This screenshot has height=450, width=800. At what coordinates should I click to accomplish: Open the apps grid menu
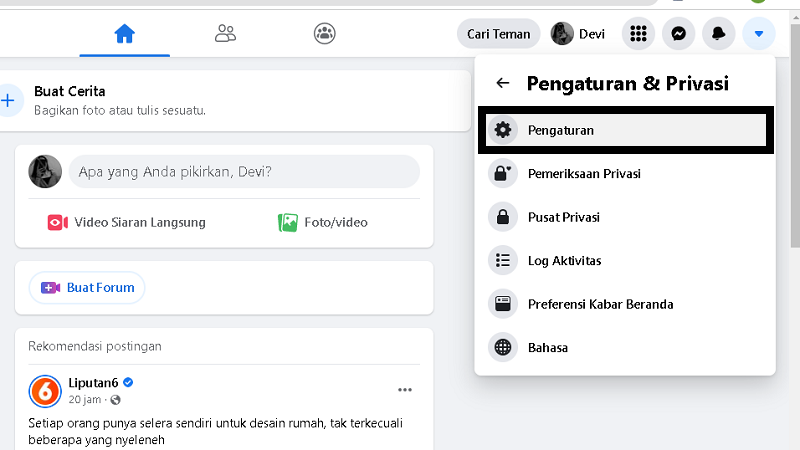[638, 34]
